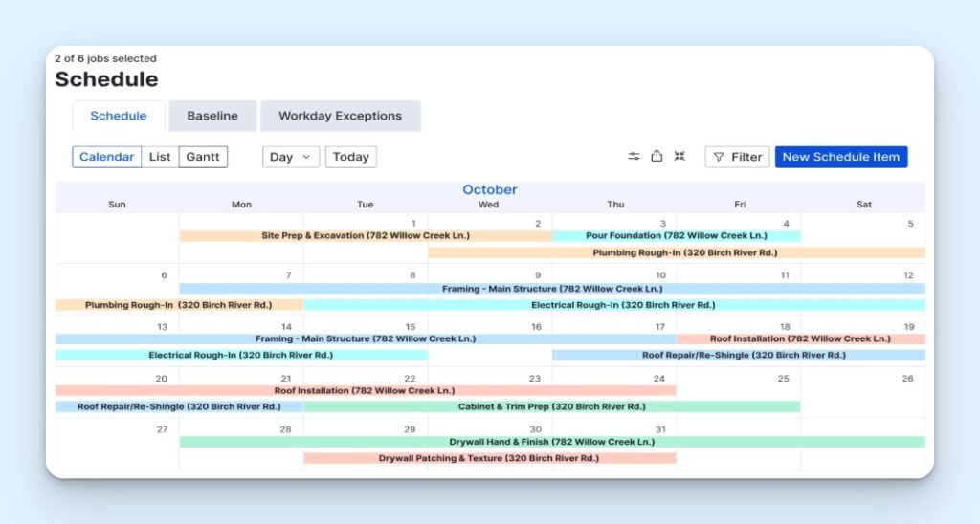
Task: Select date 25 on the calendar
Action: pyautogui.click(x=783, y=379)
